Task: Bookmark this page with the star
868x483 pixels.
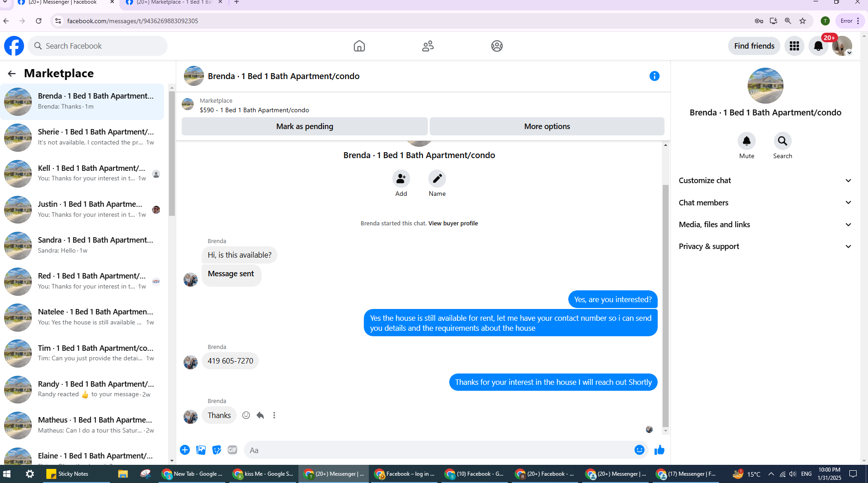Action: tap(803, 21)
